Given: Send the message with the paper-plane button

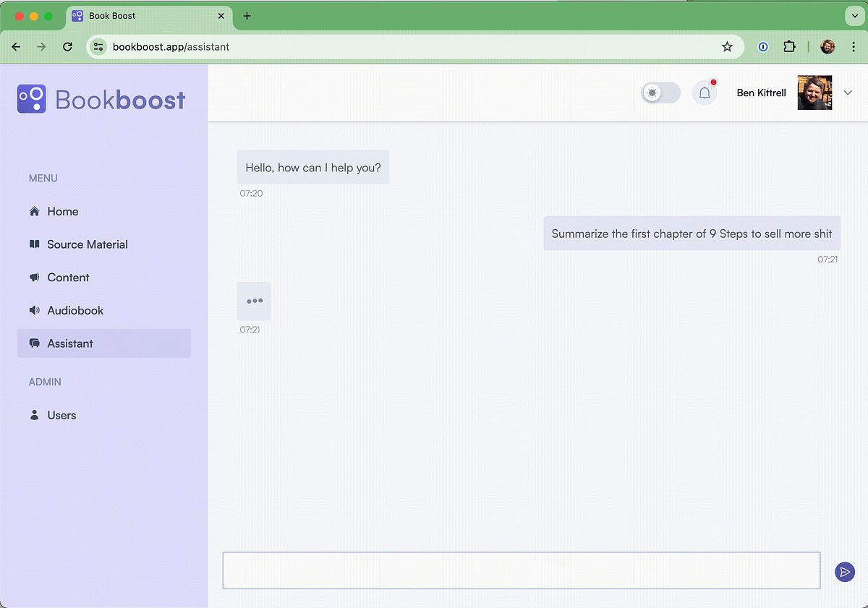Looking at the screenshot, I should coord(844,572).
